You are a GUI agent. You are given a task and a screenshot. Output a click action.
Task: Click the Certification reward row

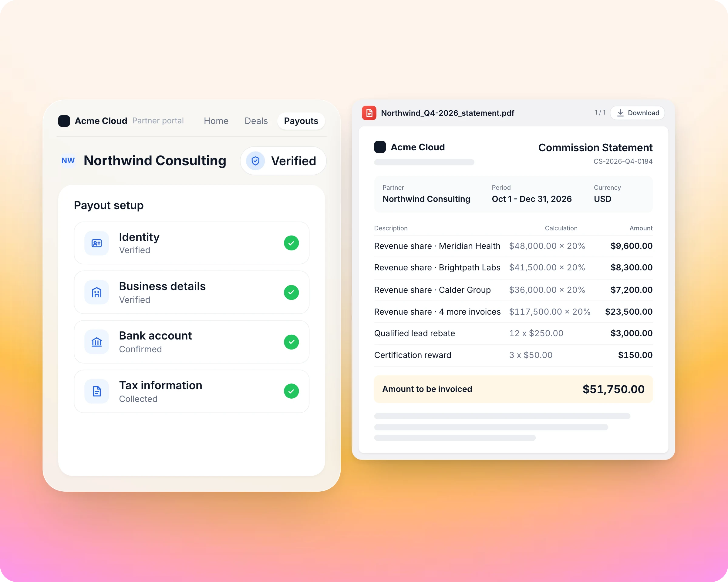click(x=513, y=355)
